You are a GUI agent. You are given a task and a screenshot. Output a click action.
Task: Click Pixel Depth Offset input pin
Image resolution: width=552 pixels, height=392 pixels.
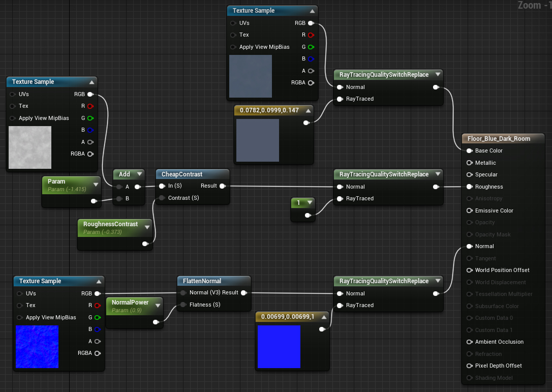(x=469, y=366)
